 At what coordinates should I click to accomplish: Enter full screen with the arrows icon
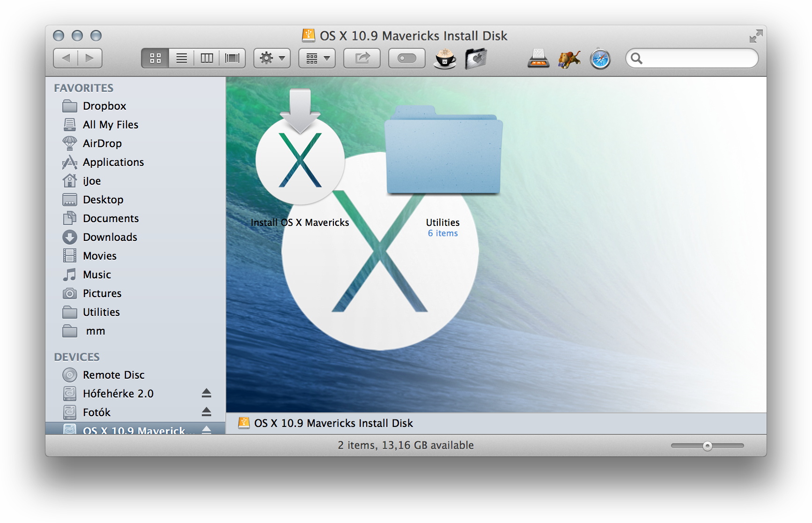[756, 36]
